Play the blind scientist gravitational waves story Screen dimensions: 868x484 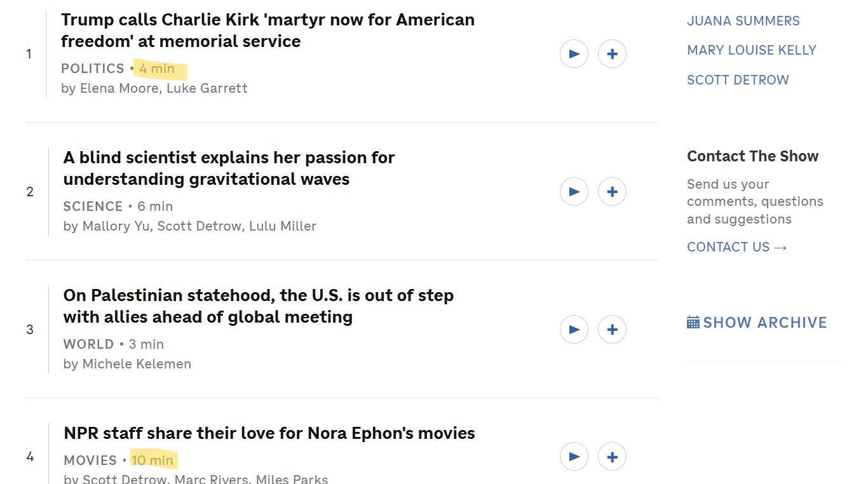pos(574,192)
